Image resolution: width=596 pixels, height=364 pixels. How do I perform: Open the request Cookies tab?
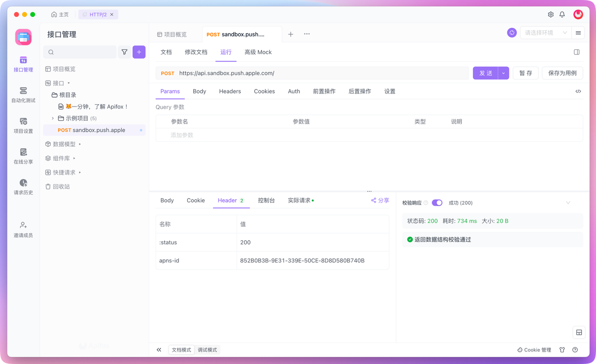[x=264, y=91]
